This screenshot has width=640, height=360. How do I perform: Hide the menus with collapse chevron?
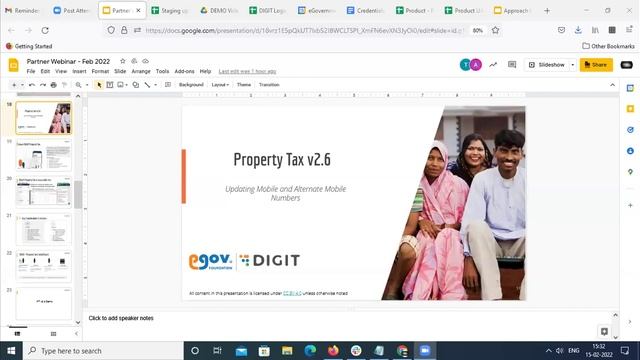pos(612,85)
